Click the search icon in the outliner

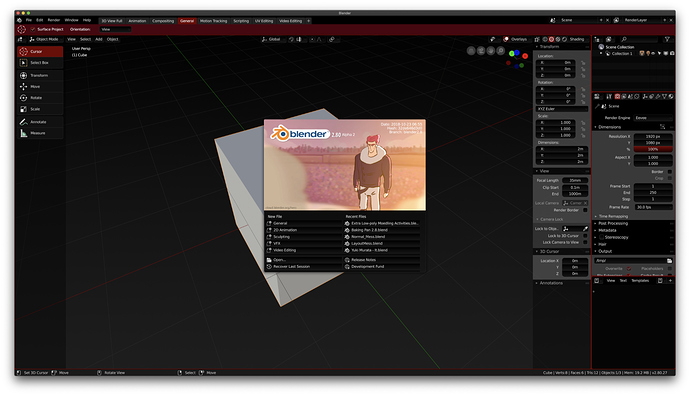click(624, 39)
